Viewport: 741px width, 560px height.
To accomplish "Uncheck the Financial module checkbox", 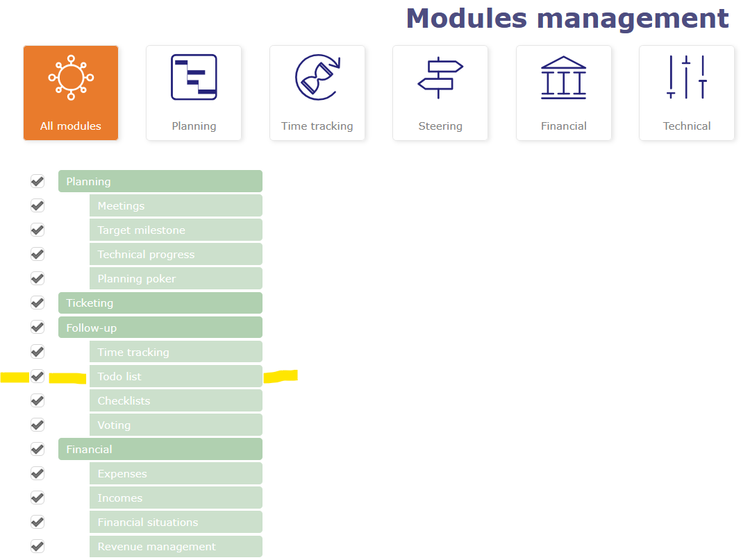I will [38, 449].
